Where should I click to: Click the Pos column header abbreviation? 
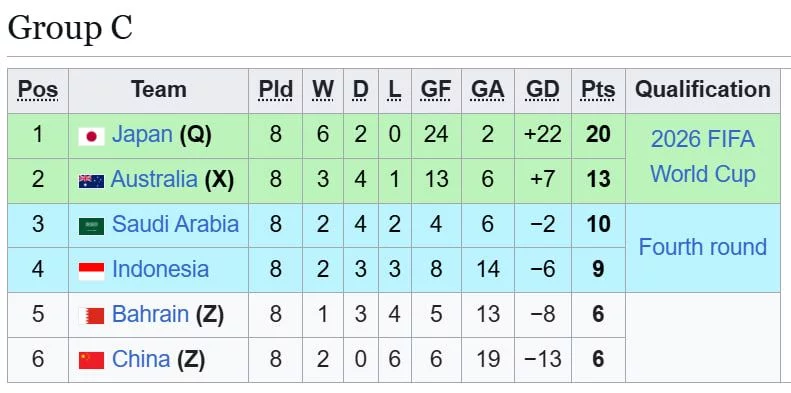click(38, 90)
